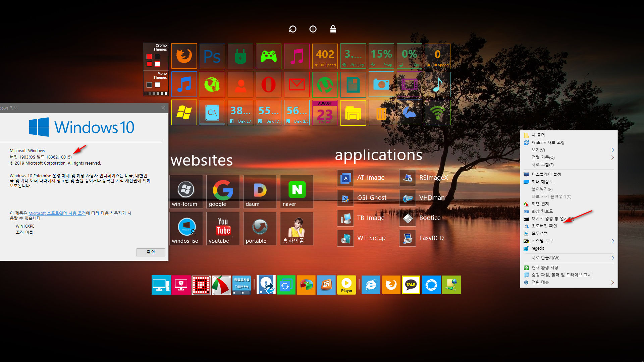Choose regedit in context menu
Viewport: 644px width, 362px height.
coord(569,248)
